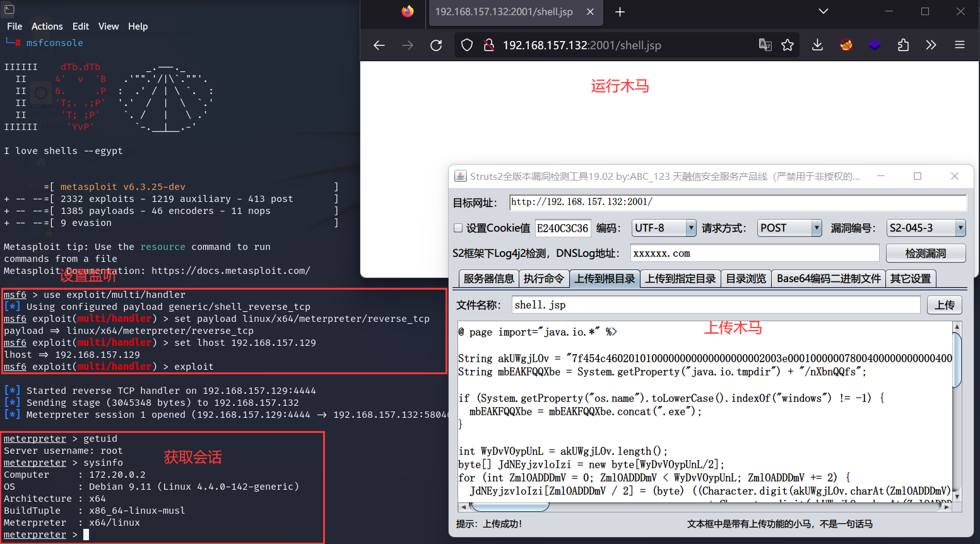This screenshot has height=544, width=980.
Task: Switch to 服务器信息 tab
Action: 488,278
